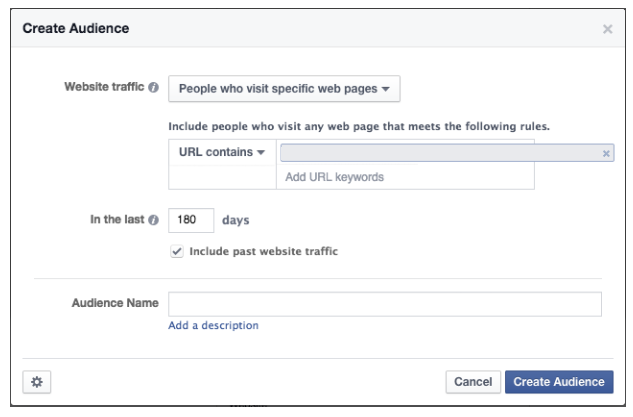Open the Add a description link

coord(213,325)
